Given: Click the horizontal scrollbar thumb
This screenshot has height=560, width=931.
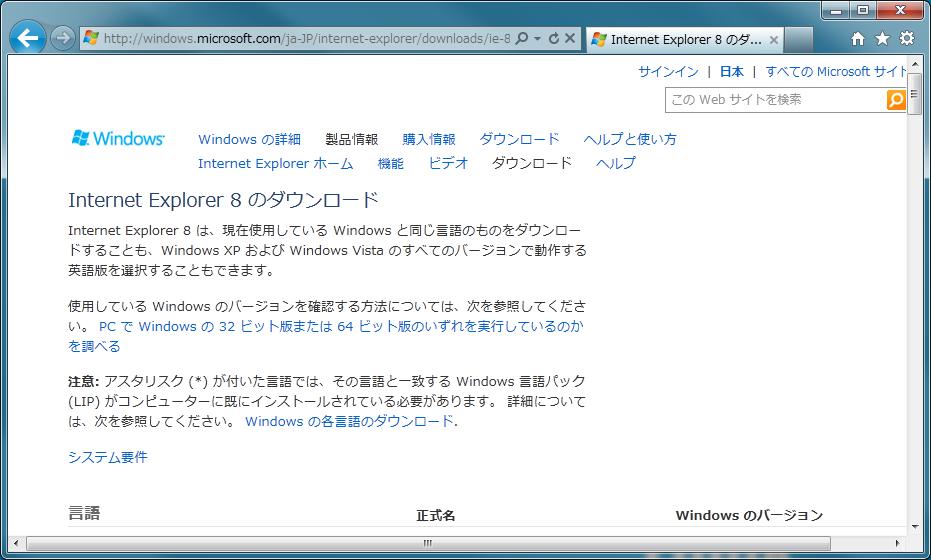Looking at the screenshot, I should (x=428, y=543).
